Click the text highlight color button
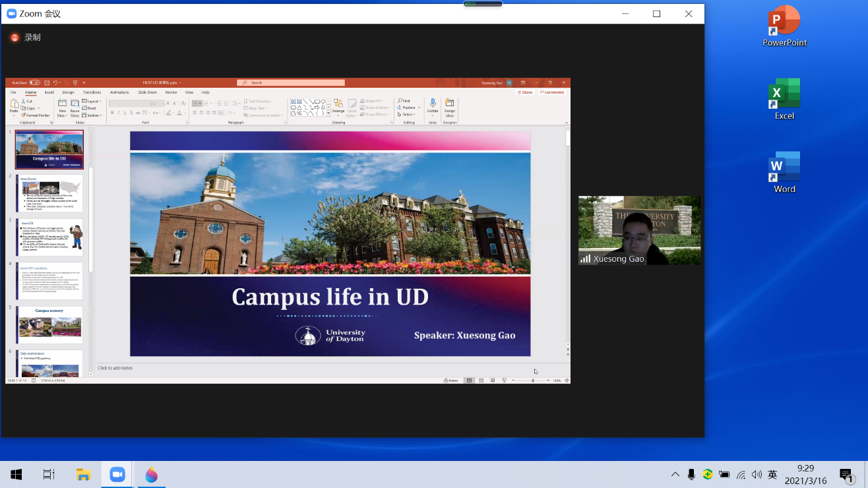The height and width of the screenshot is (488, 868). coord(169,113)
